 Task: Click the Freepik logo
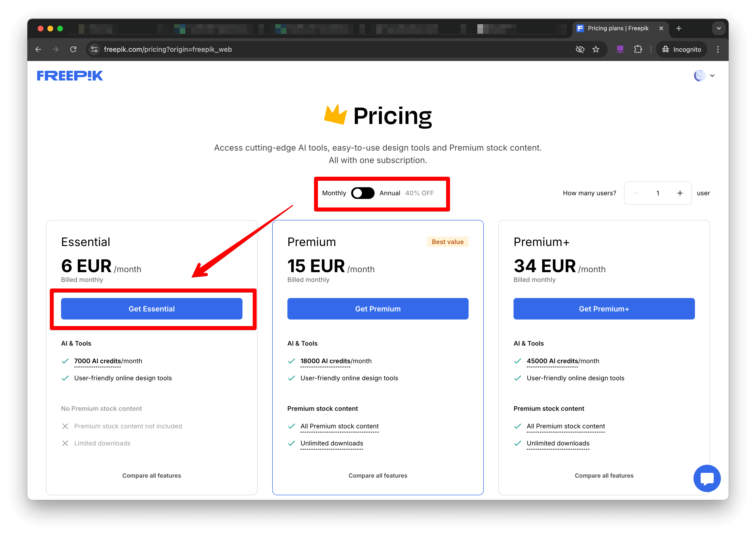click(70, 76)
